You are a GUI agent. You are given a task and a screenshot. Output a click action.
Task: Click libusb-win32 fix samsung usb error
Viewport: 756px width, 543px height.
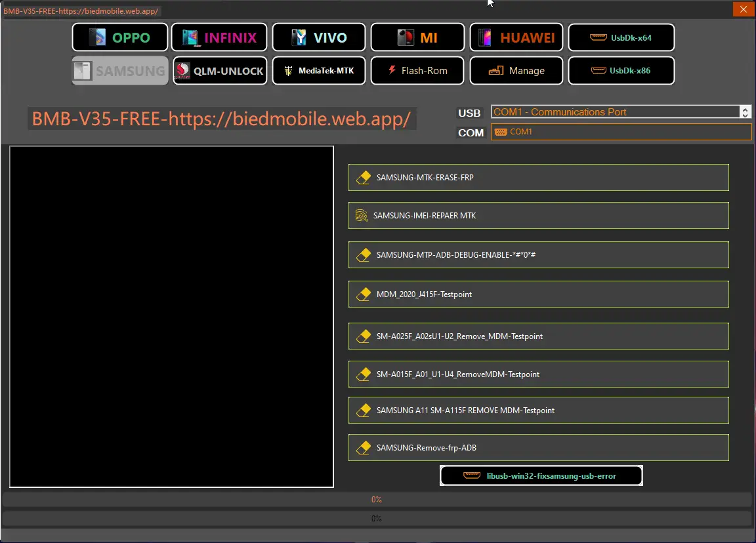pyautogui.click(x=541, y=476)
